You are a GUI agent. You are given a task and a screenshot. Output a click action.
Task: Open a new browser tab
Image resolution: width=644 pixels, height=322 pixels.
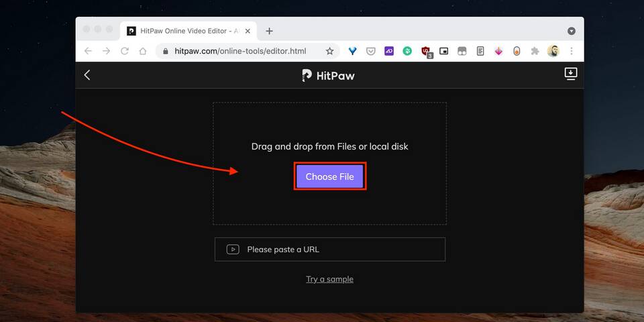click(269, 31)
